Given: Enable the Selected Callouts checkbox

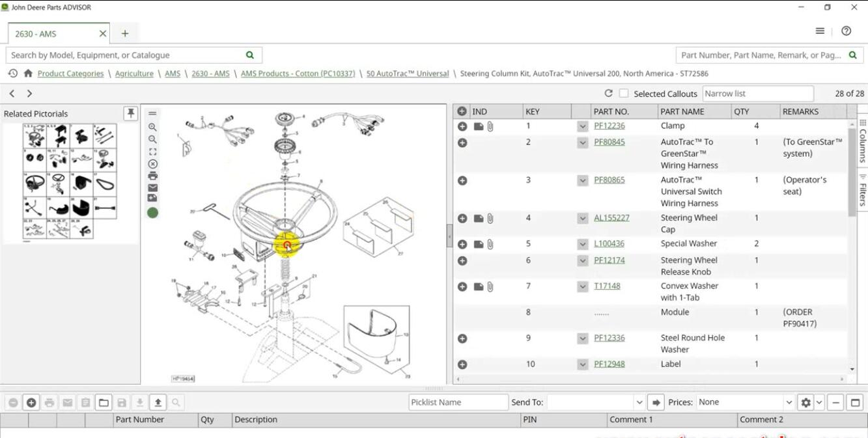Looking at the screenshot, I should click(624, 94).
